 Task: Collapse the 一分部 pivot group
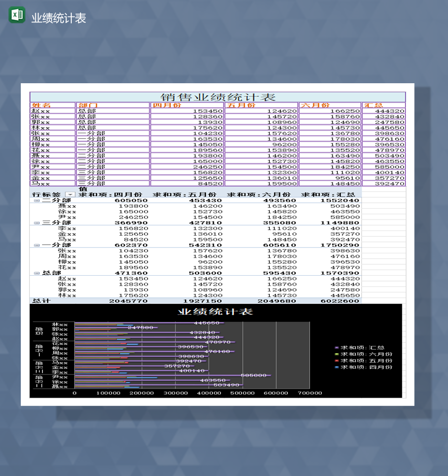click(x=37, y=245)
